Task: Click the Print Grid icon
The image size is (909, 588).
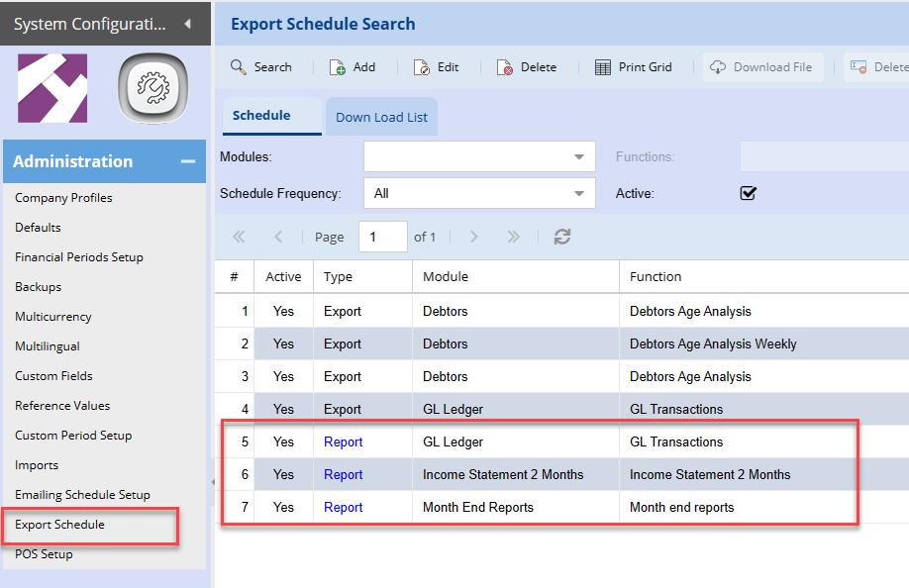Action: tap(603, 67)
